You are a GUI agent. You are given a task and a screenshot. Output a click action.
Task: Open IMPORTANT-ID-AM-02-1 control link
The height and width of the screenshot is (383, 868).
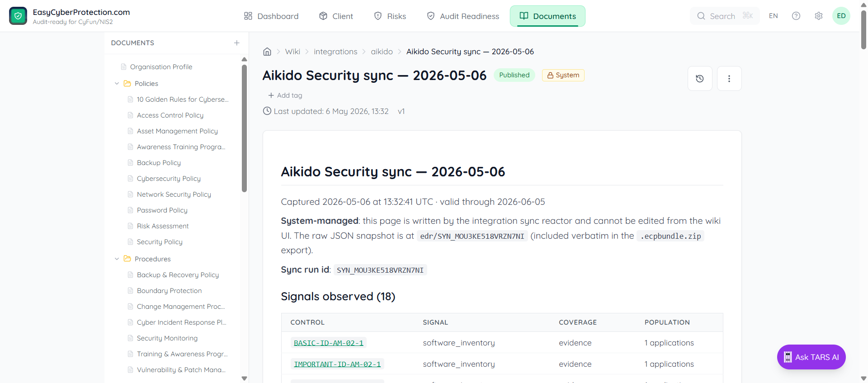(x=337, y=364)
